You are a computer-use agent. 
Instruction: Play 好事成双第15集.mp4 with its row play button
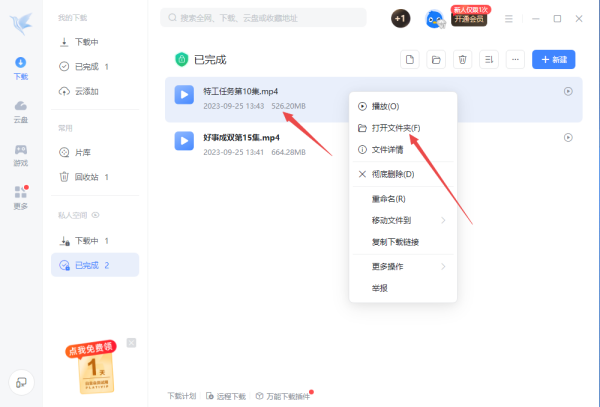pyautogui.click(x=568, y=138)
